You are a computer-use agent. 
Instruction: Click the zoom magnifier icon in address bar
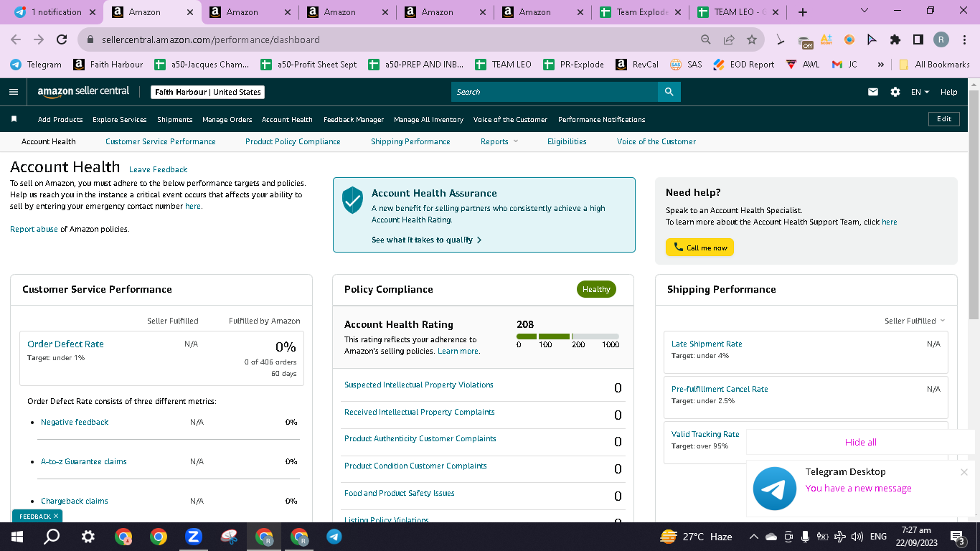pyautogui.click(x=706, y=39)
